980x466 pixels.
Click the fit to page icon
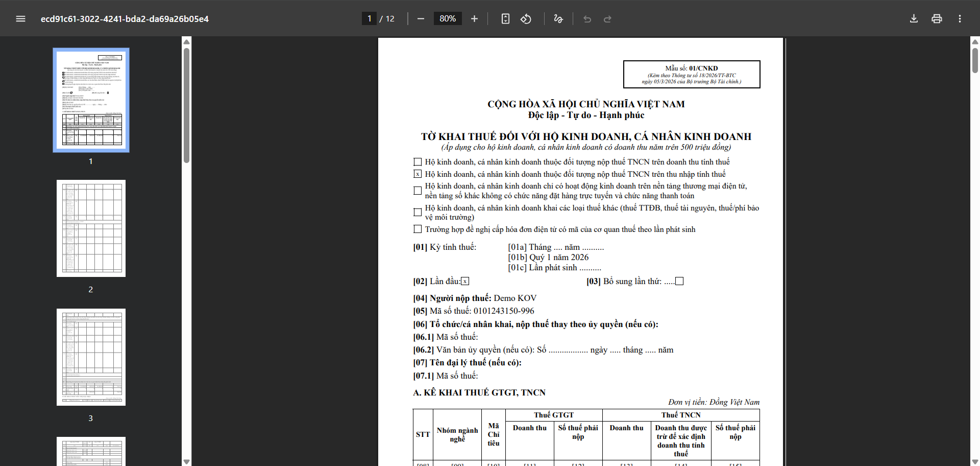point(505,19)
